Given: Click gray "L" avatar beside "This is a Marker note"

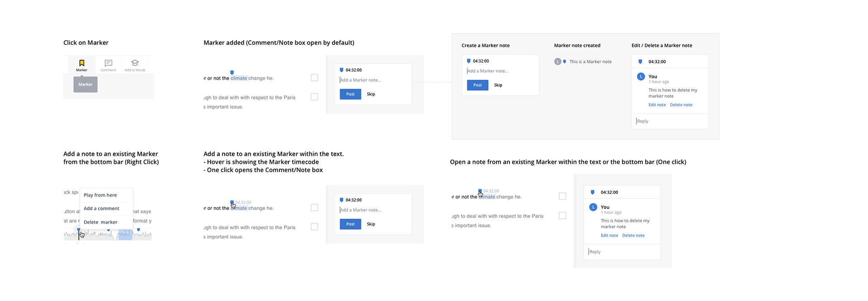Looking at the screenshot, I should pos(558,62).
